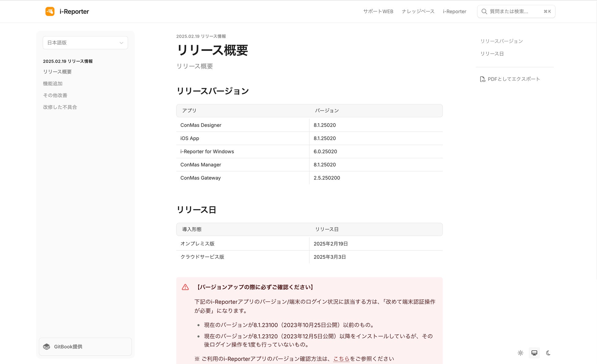The height and width of the screenshot is (364, 597).
Task: Switch to light theme sun icon
Action: click(520, 353)
